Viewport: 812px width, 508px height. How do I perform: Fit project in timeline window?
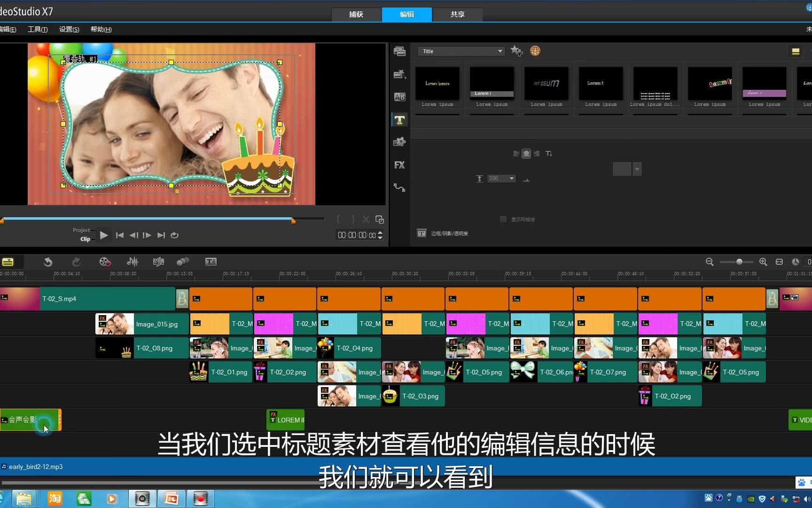pyautogui.click(x=779, y=262)
